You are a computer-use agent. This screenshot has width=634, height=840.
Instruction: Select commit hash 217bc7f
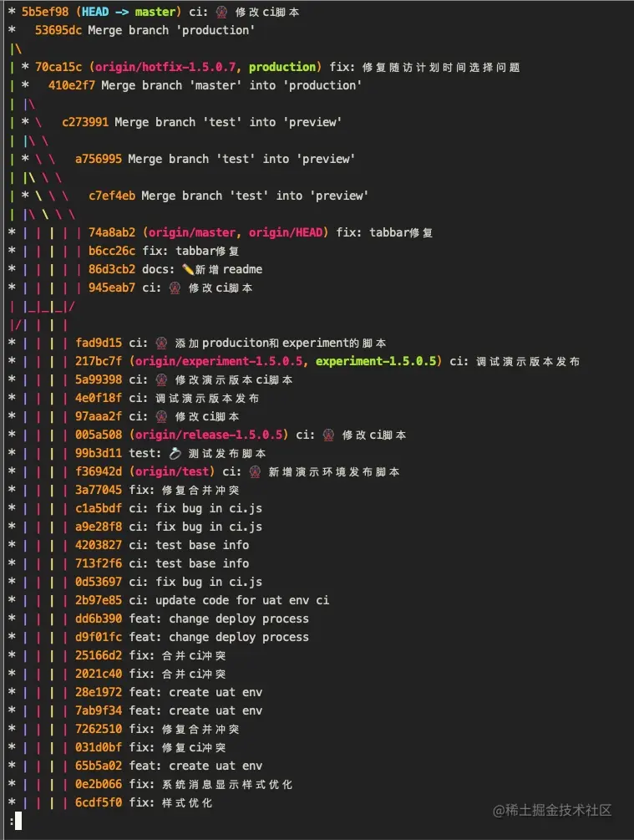click(99, 362)
